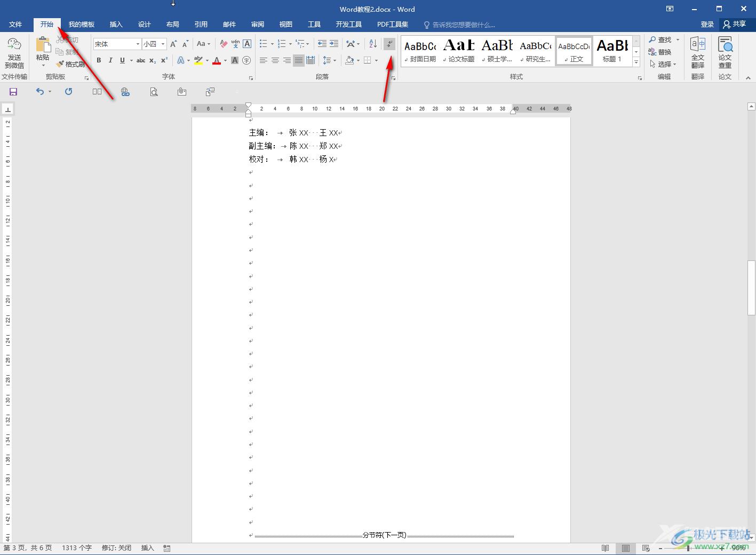
Task: Switch to the 设计 (Design) tab
Action: 144,25
